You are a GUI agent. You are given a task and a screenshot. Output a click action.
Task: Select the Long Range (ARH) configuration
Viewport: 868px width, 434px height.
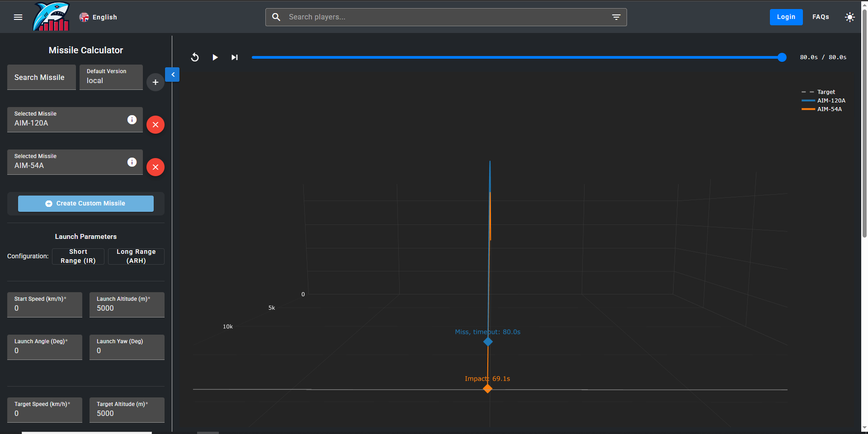[136, 256]
